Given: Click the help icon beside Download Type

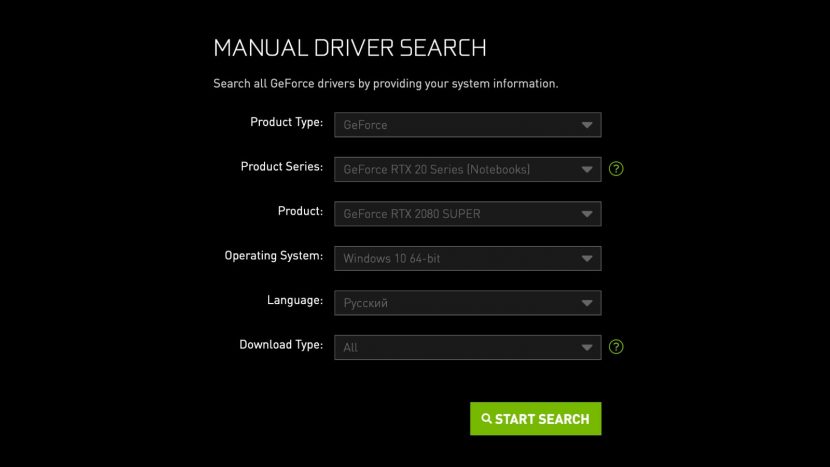Looking at the screenshot, I should coord(617,347).
